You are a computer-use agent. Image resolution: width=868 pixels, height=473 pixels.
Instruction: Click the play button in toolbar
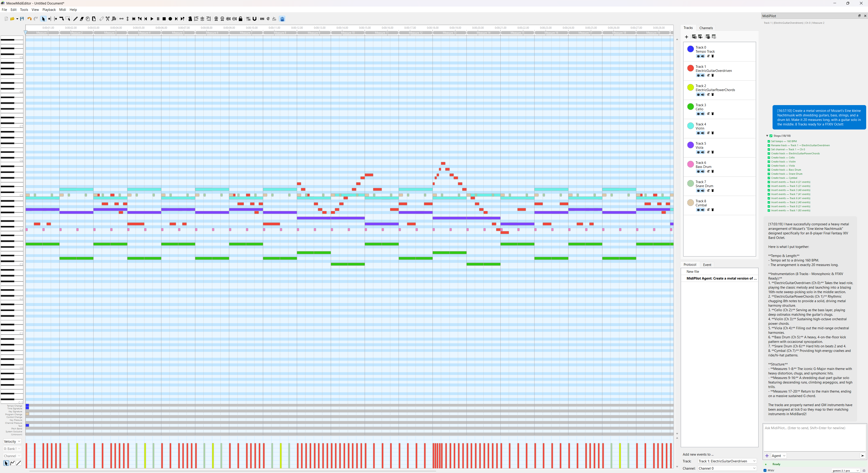[152, 19]
